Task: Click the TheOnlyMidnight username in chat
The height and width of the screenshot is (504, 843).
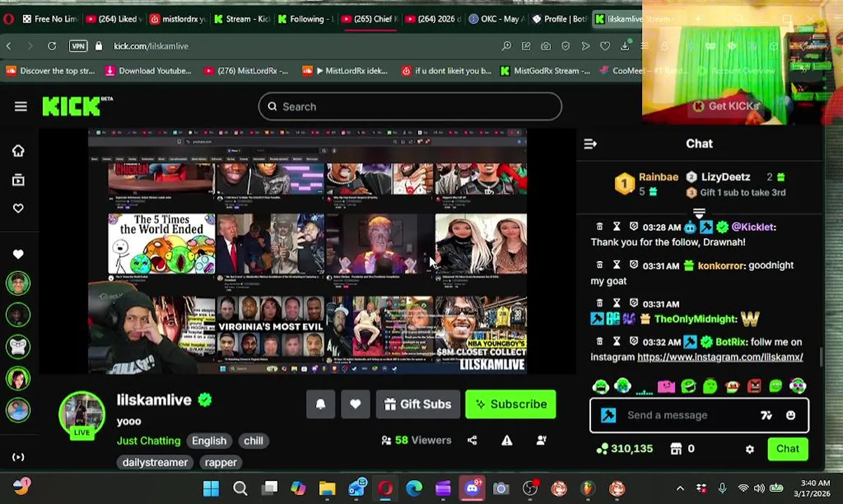Action: pos(695,319)
